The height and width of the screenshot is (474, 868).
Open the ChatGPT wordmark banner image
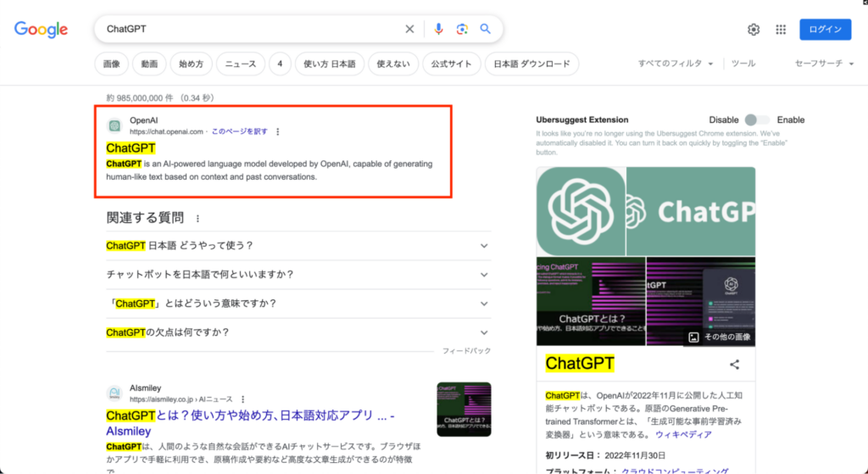(x=691, y=211)
